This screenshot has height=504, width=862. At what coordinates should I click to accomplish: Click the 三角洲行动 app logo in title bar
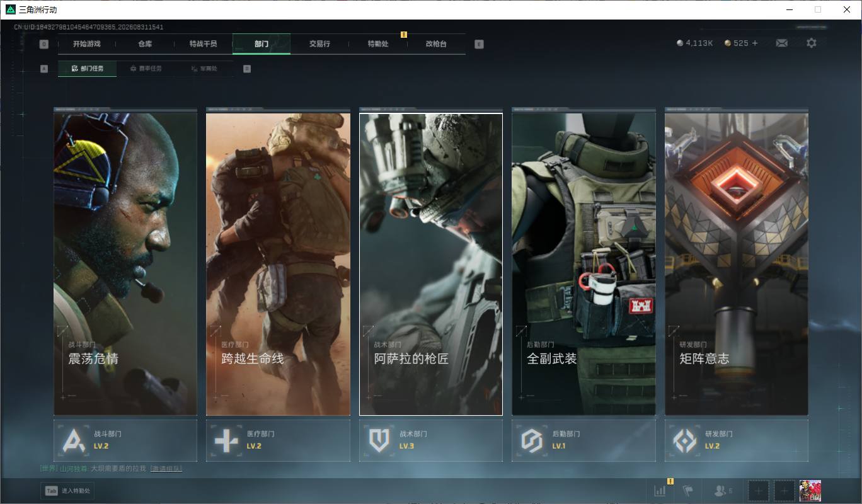coord(11,9)
